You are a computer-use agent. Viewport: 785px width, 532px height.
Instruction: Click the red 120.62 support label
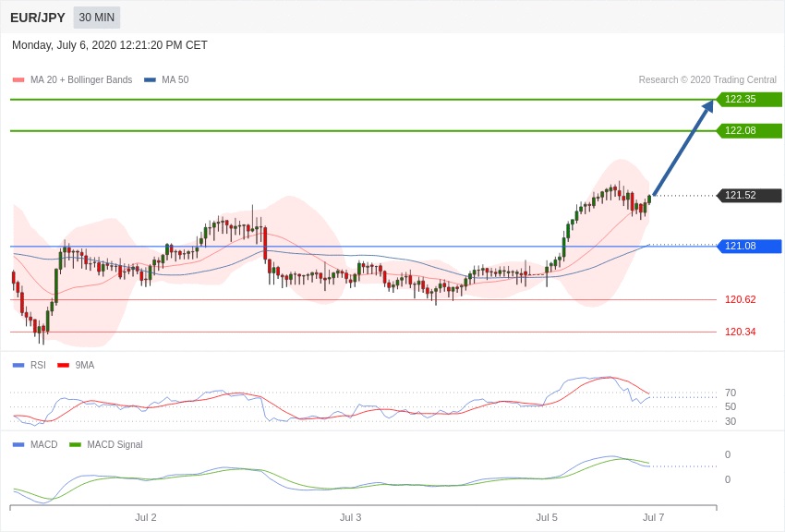click(x=740, y=299)
